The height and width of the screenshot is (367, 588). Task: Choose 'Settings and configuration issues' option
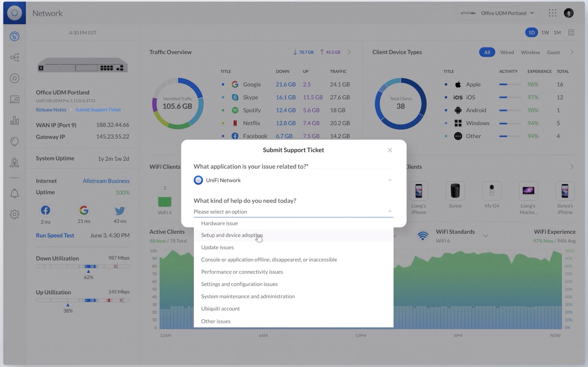[293, 284]
